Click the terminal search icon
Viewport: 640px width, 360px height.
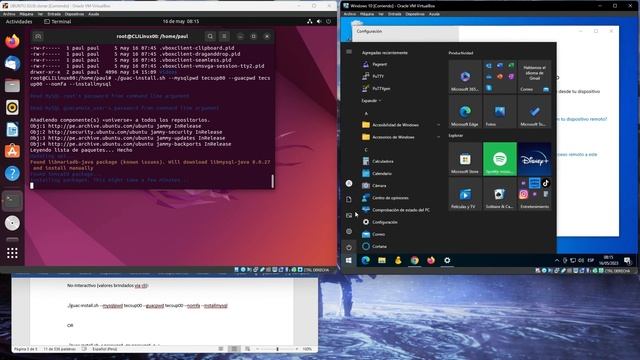tap(210, 36)
